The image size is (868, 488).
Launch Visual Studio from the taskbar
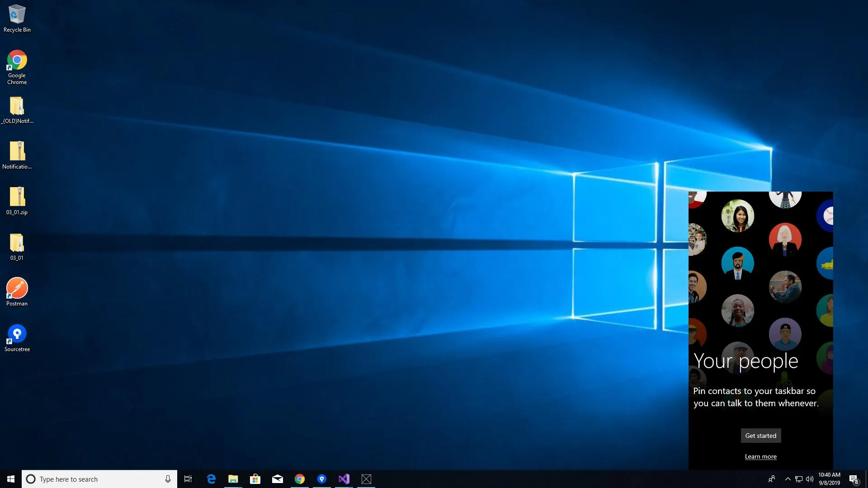click(x=344, y=479)
